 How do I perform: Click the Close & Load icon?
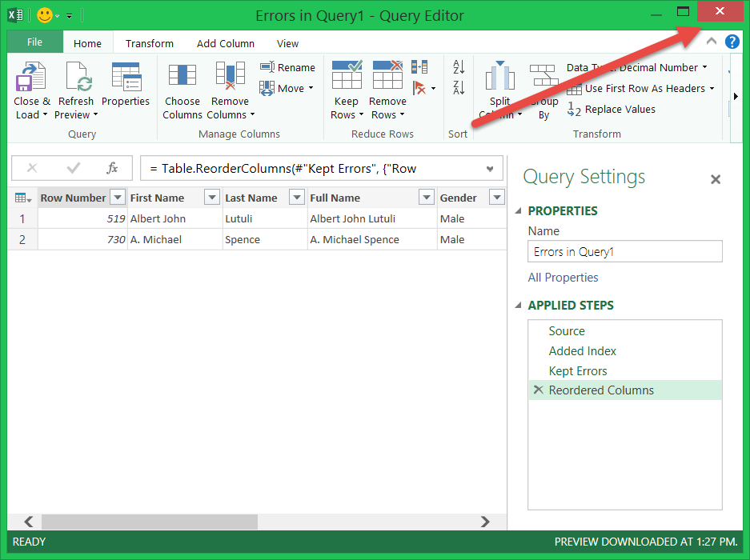coord(31,77)
